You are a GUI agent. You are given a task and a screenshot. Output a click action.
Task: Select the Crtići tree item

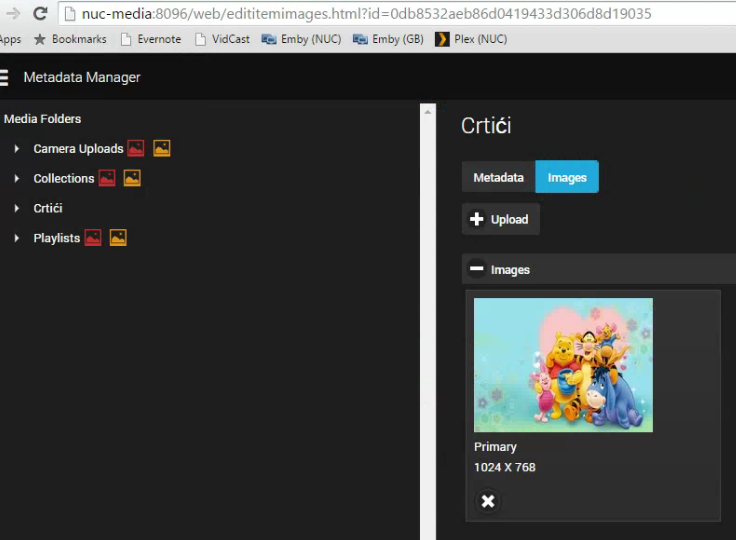[x=48, y=208]
